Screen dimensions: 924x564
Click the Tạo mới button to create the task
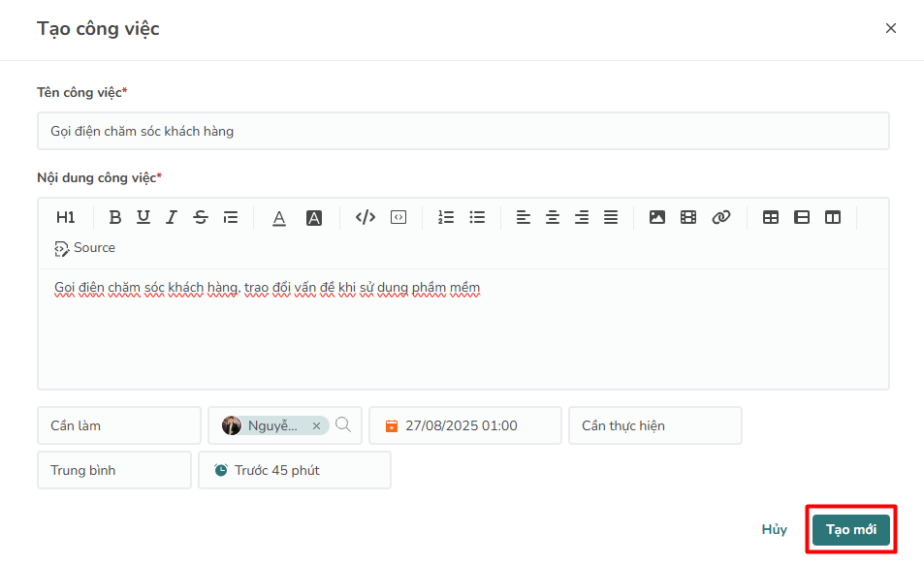pyautogui.click(x=850, y=529)
